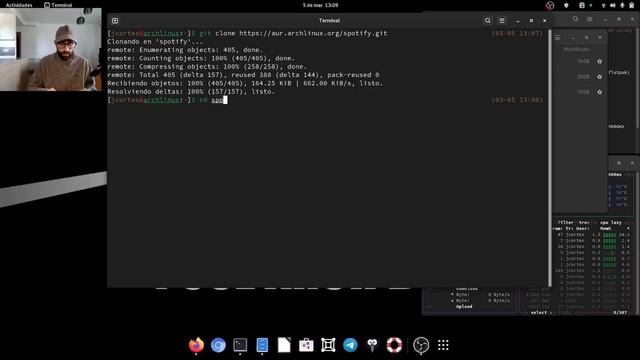
Task: Click the clipboard-style tray icon near the green dot
Action: click(x=582, y=5)
